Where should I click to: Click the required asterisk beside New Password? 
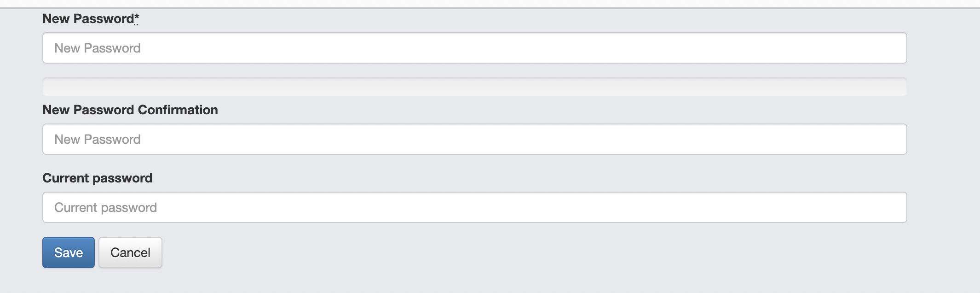click(x=137, y=18)
